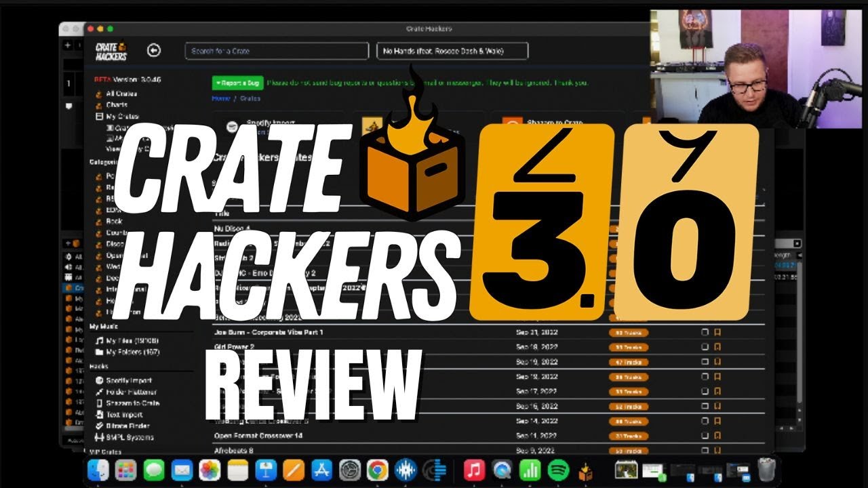Tick checkbox for Joe Bunn Corporate Vibe row

coord(705,333)
